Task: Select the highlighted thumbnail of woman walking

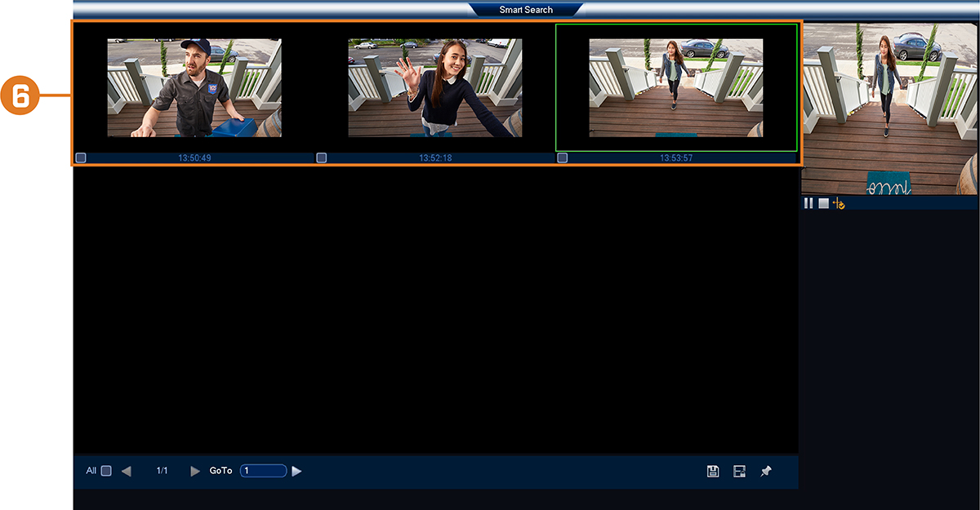Action: coord(676,87)
